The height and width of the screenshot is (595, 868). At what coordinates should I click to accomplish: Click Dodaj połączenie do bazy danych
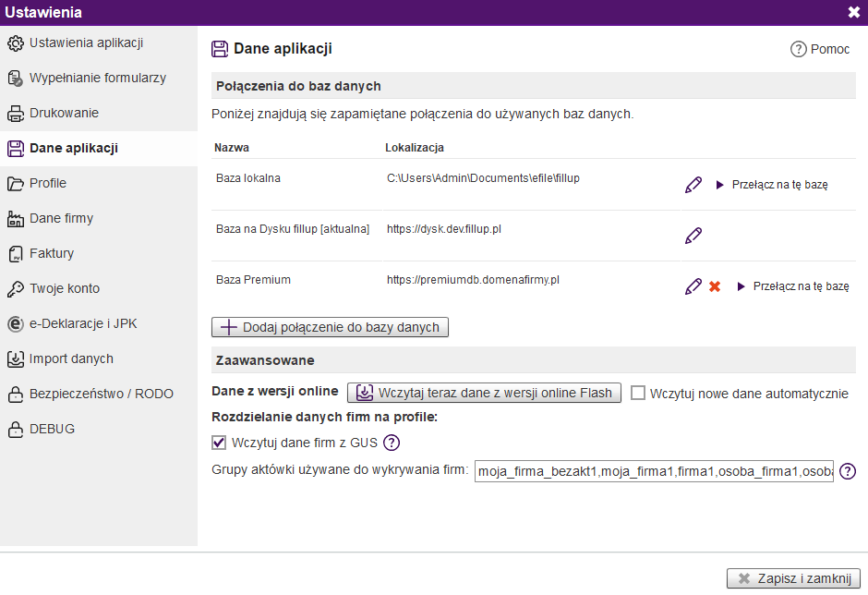(330, 327)
